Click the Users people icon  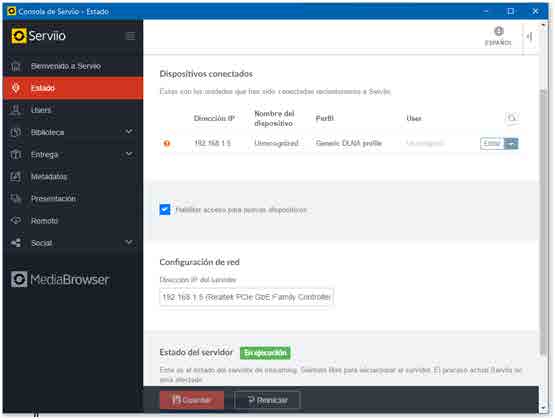tap(16, 110)
